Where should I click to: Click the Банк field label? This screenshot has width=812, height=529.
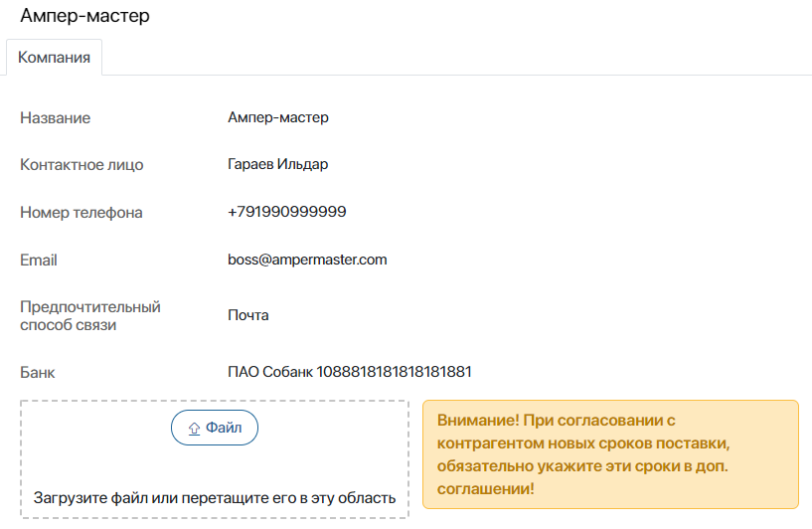(38, 373)
